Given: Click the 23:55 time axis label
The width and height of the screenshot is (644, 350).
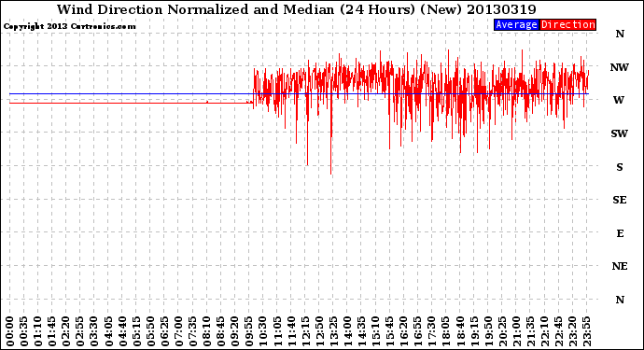Looking at the screenshot, I should (586, 331).
